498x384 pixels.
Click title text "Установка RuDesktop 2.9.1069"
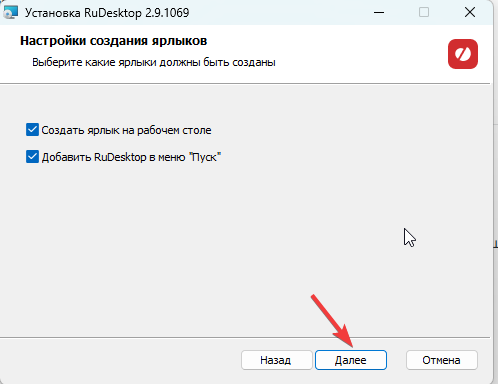click(x=107, y=13)
